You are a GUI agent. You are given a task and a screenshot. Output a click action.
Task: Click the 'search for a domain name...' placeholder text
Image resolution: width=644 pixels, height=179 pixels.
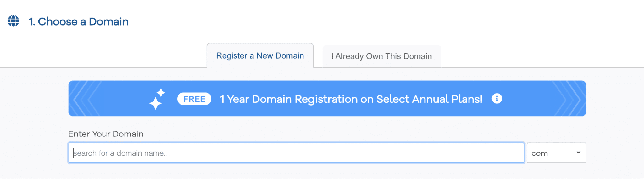point(122,153)
